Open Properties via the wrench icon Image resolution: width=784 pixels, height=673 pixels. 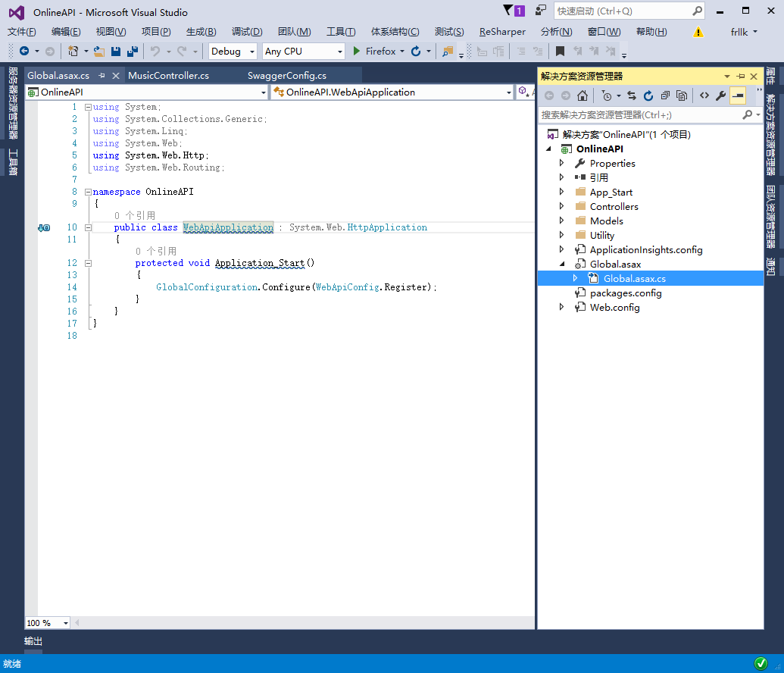720,95
